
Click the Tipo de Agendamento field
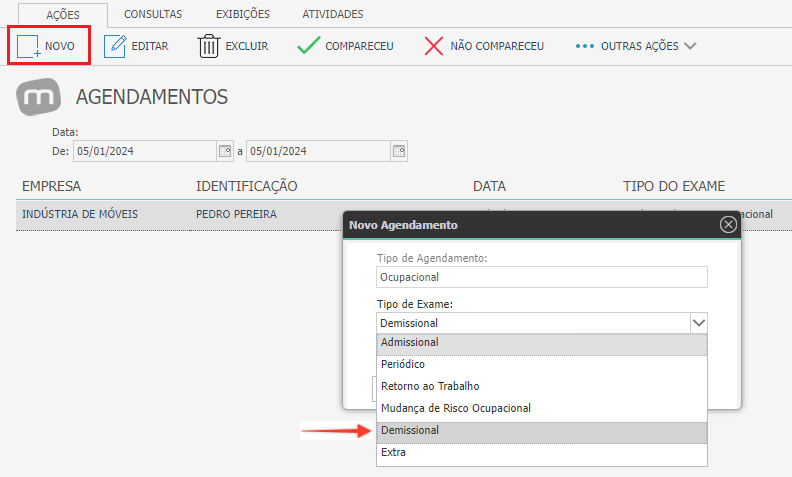tap(542, 277)
